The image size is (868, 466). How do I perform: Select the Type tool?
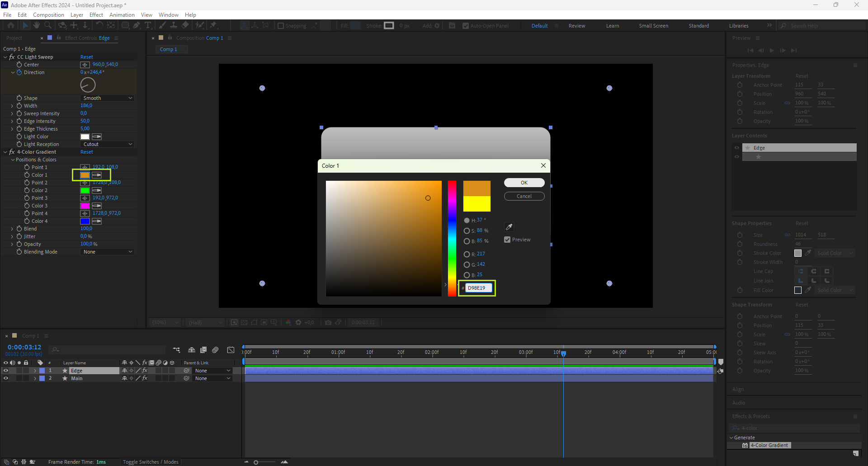(148, 25)
